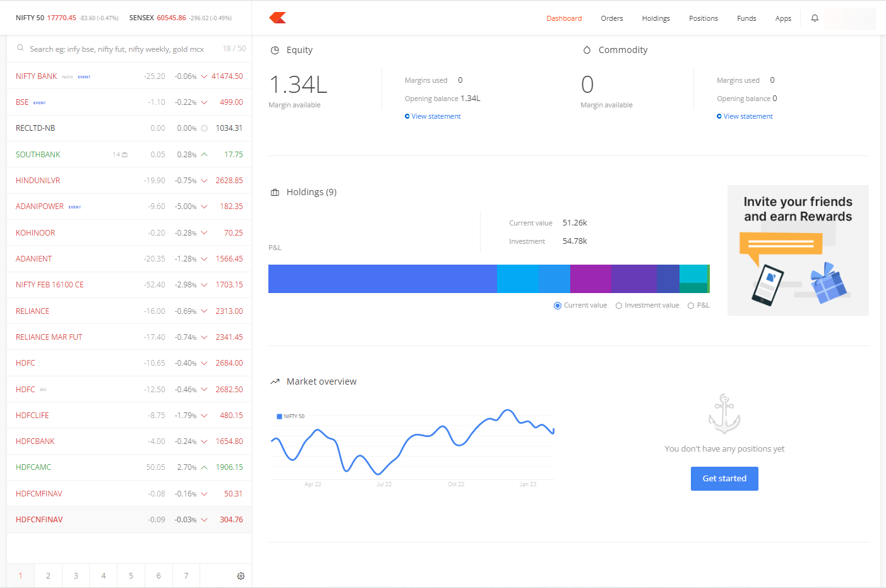886x588 pixels.
Task: Switch to the Positions tab
Action: pyautogui.click(x=703, y=18)
